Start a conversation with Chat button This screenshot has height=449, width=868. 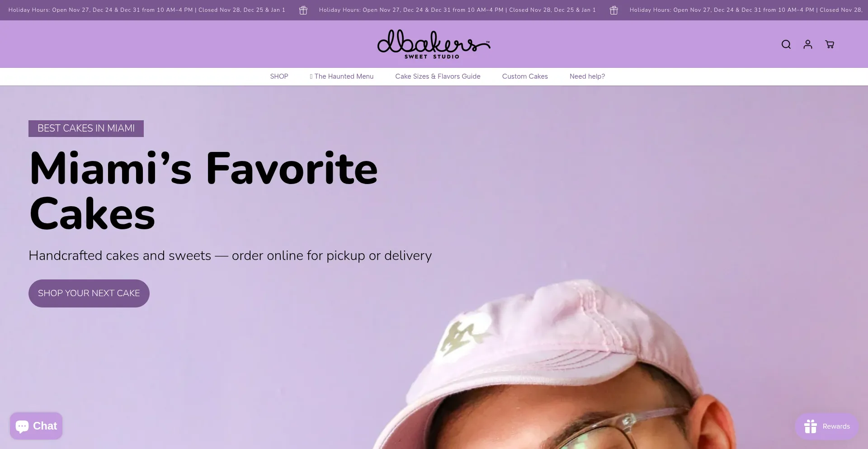pos(36,426)
